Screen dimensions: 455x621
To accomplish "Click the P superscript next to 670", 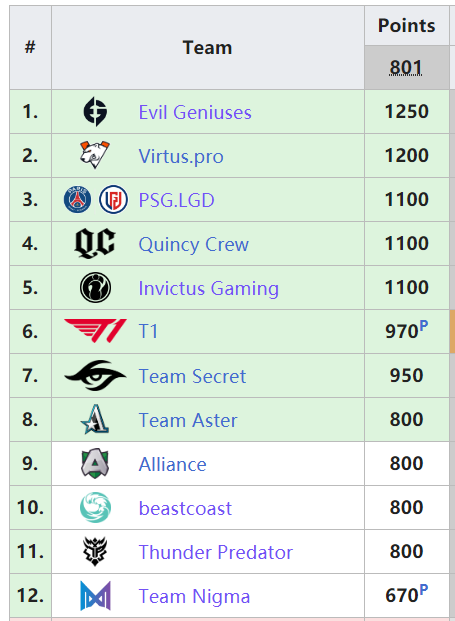I will click(424, 590).
